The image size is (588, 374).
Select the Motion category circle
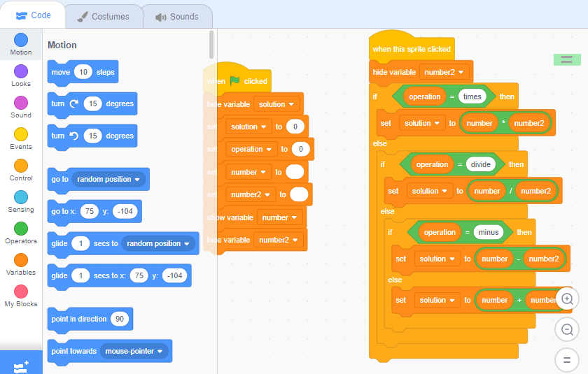click(21, 40)
